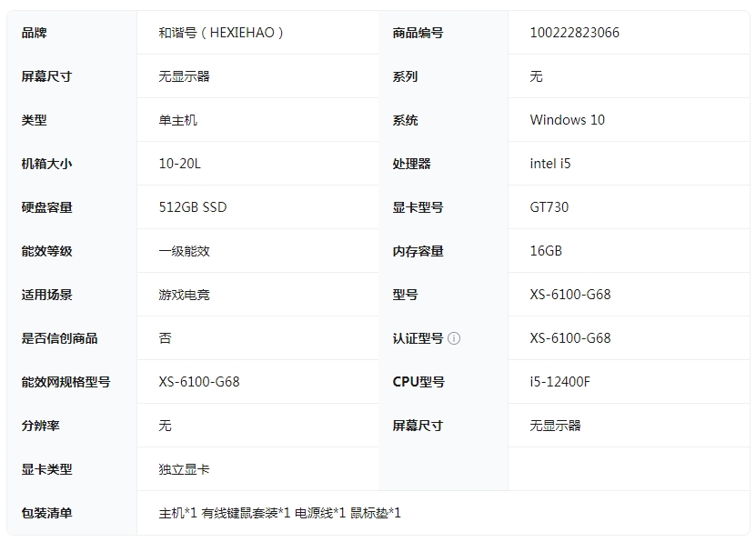Click the 是否信创商品 row label
Viewport: 756px width, 542px height.
pos(59,338)
